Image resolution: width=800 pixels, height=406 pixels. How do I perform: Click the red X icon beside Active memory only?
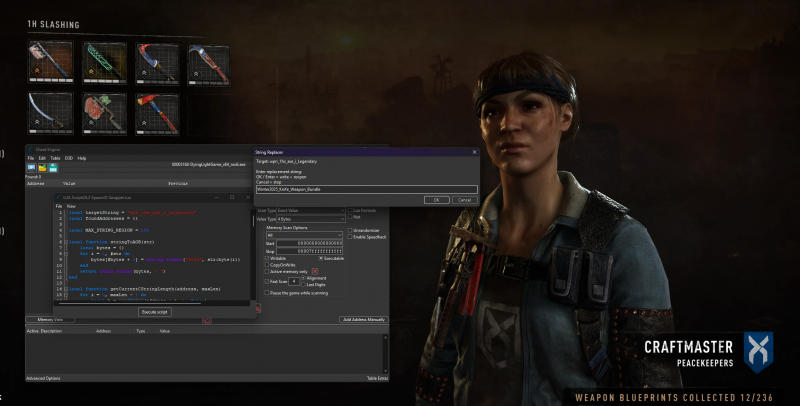click(315, 271)
